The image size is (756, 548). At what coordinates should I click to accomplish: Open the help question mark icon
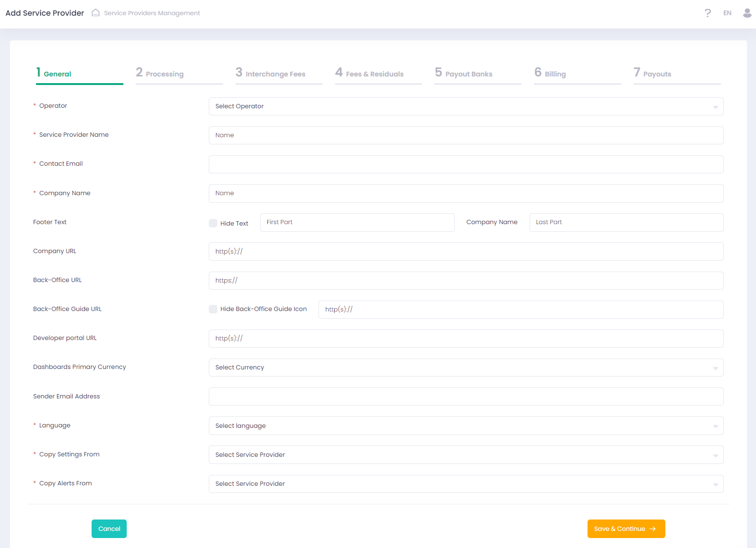coord(708,13)
